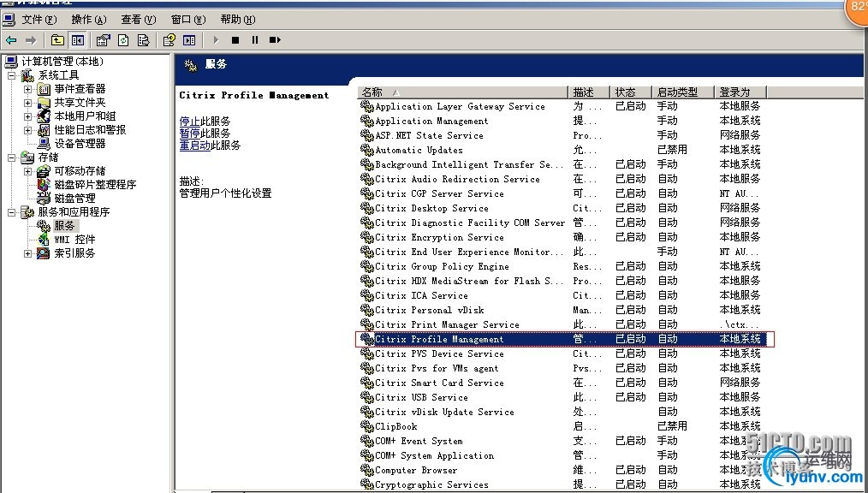This screenshot has width=868, height=493.
Task: Open the 查看(V) menu
Action: pos(139,20)
